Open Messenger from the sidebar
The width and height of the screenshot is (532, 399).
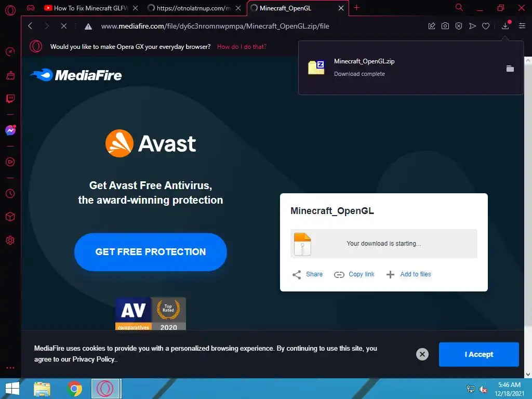(x=10, y=130)
